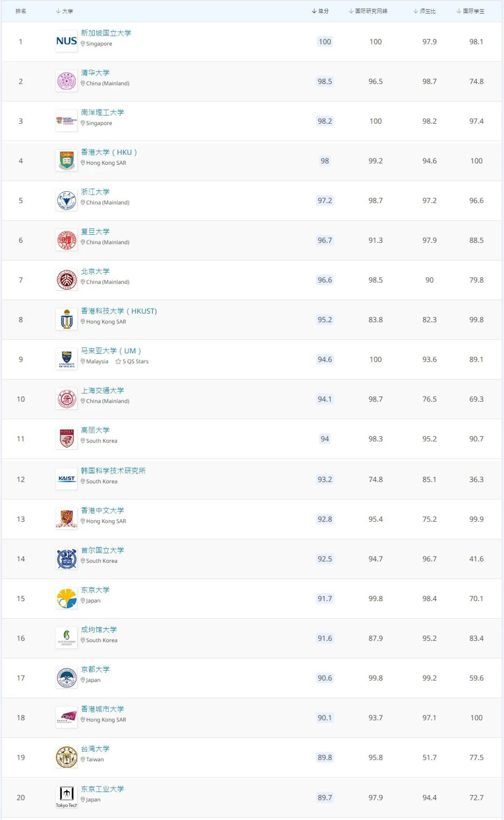The image size is (504, 820).
Task: Open the 香港科技大学 (HKUST) link
Action: tap(119, 311)
